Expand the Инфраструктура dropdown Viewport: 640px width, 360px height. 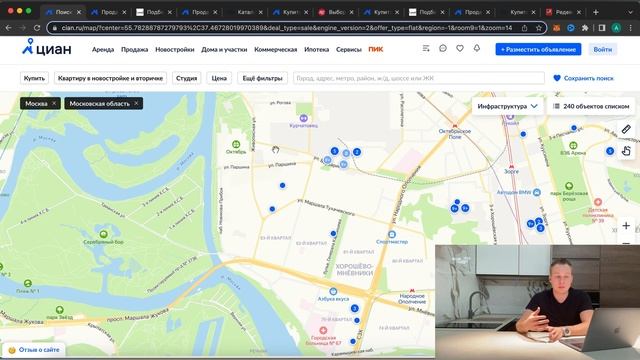click(507, 106)
